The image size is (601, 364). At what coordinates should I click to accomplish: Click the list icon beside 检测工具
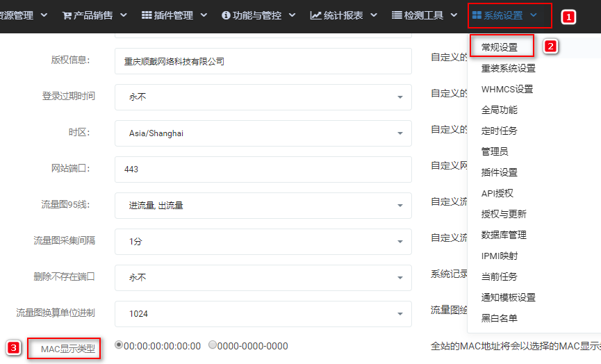pyautogui.click(x=397, y=15)
